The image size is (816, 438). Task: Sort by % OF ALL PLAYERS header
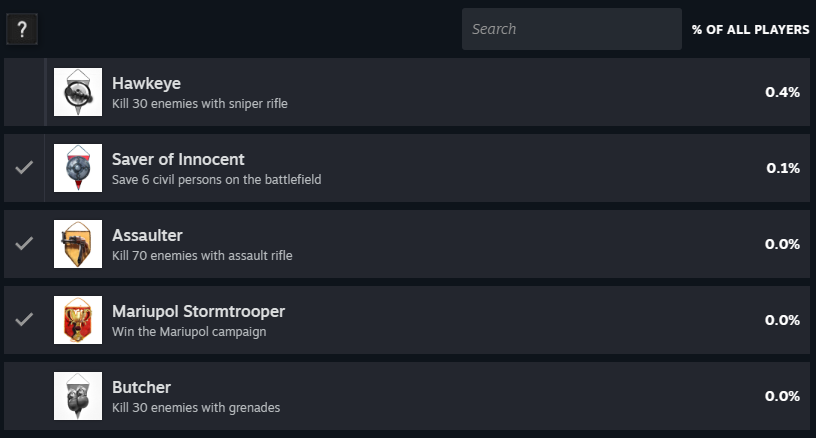[750, 30]
